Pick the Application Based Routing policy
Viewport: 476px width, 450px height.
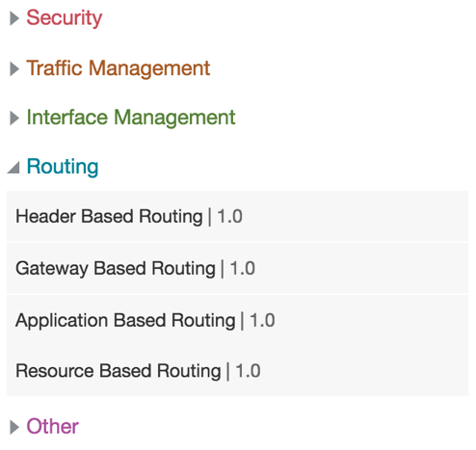[x=237, y=320]
